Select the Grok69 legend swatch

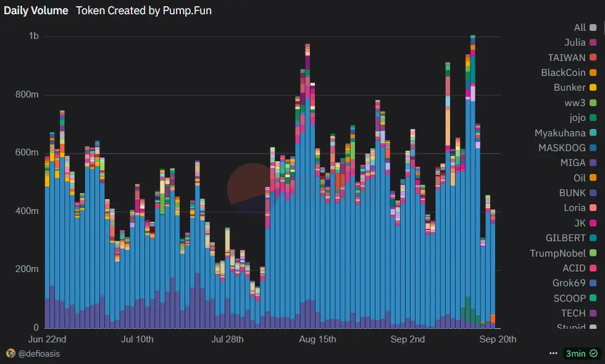(x=593, y=283)
